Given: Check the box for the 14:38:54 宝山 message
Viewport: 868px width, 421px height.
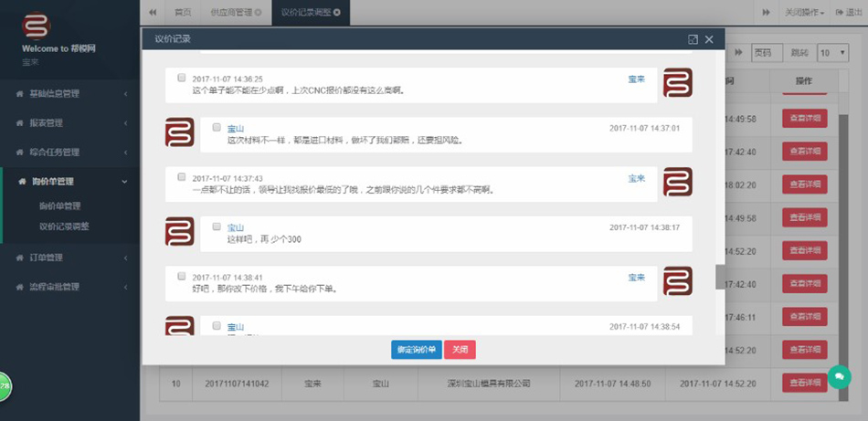Looking at the screenshot, I should [217, 326].
